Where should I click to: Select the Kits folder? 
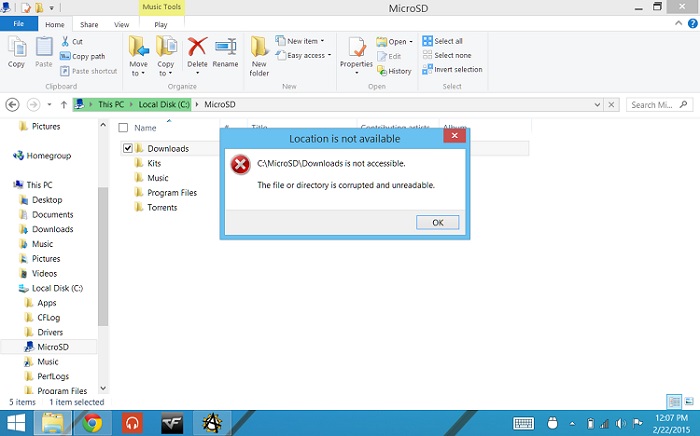pos(154,163)
